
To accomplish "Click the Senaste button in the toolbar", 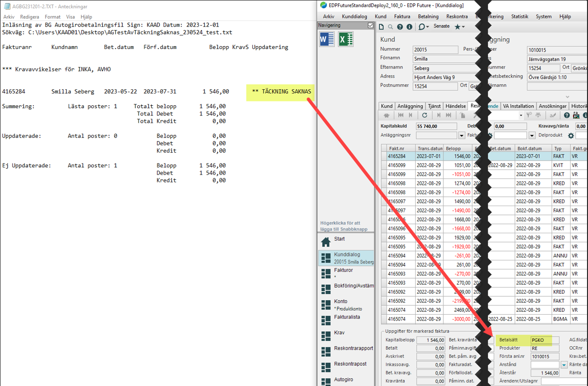I will (x=441, y=27).
